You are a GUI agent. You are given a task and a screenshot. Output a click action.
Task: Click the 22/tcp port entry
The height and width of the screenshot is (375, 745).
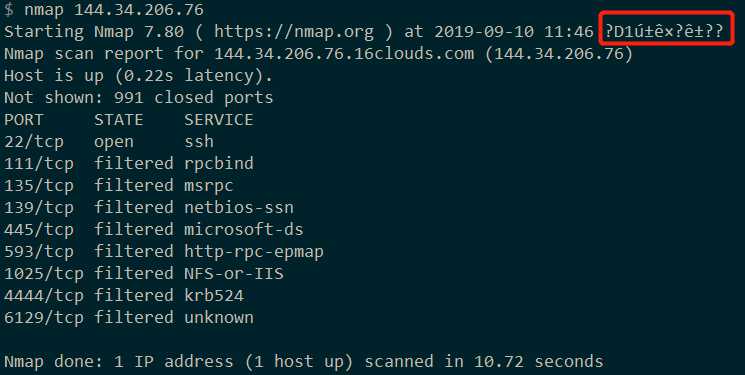[34, 142]
